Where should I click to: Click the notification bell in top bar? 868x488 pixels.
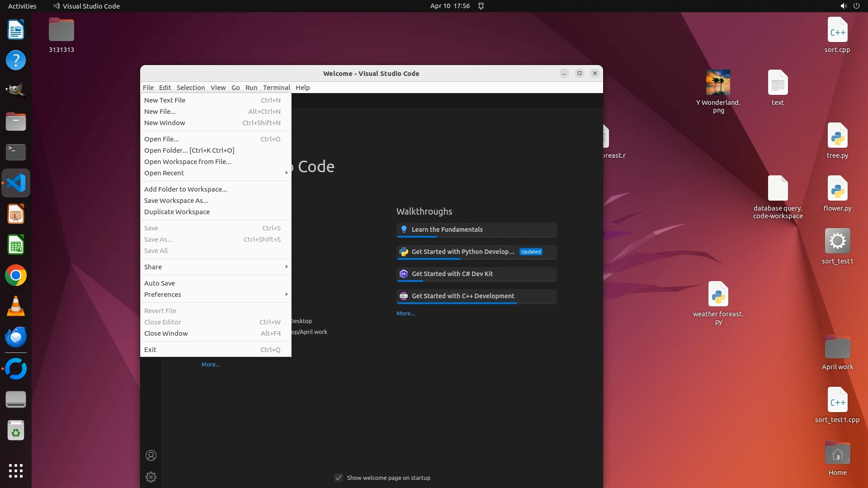[x=481, y=6]
